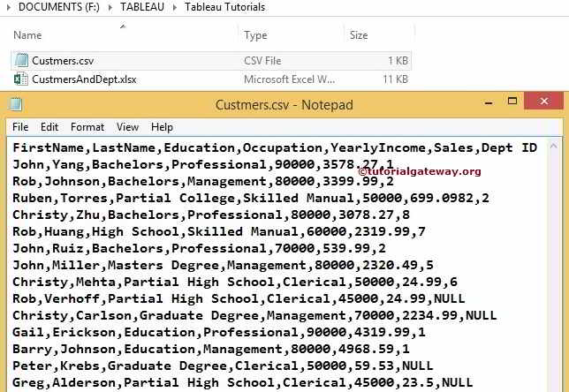The image size is (569, 392).
Task: Click the CSV File type cell
Action: (262, 61)
